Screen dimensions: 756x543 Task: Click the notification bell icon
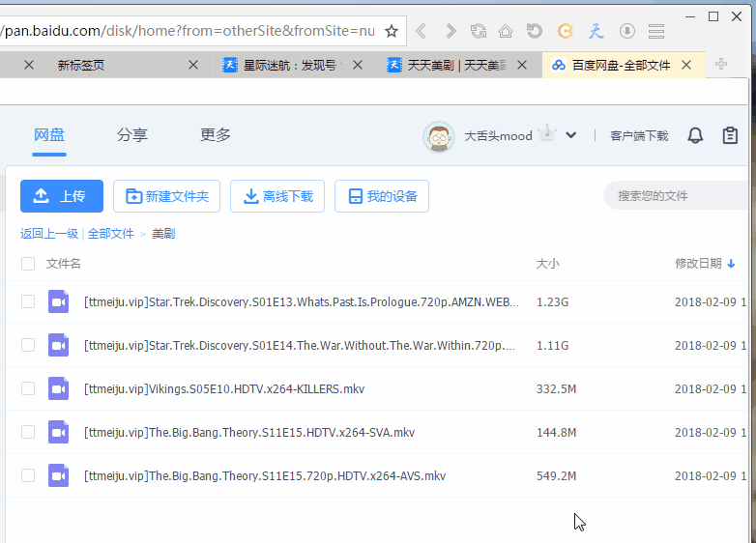[x=695, y=135]
